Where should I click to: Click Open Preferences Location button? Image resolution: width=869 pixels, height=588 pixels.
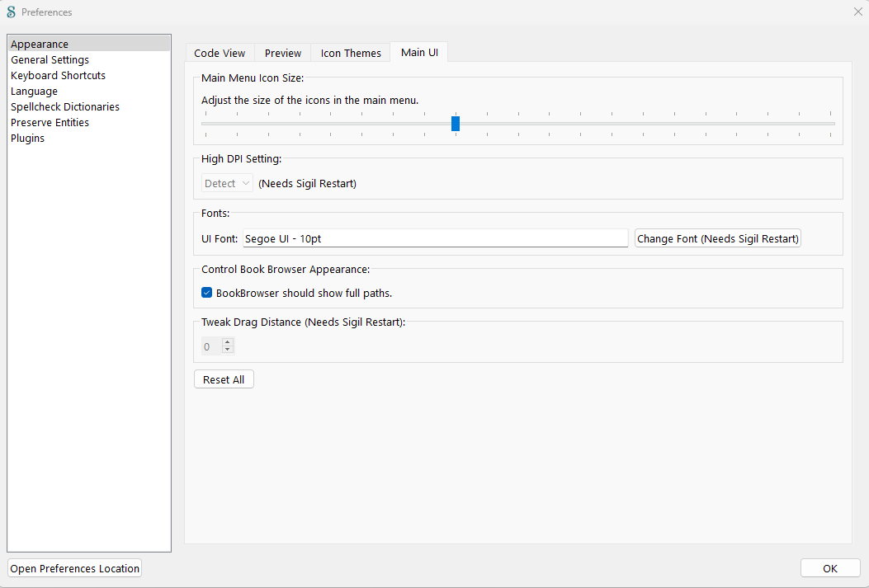click(x=75, y=568)
